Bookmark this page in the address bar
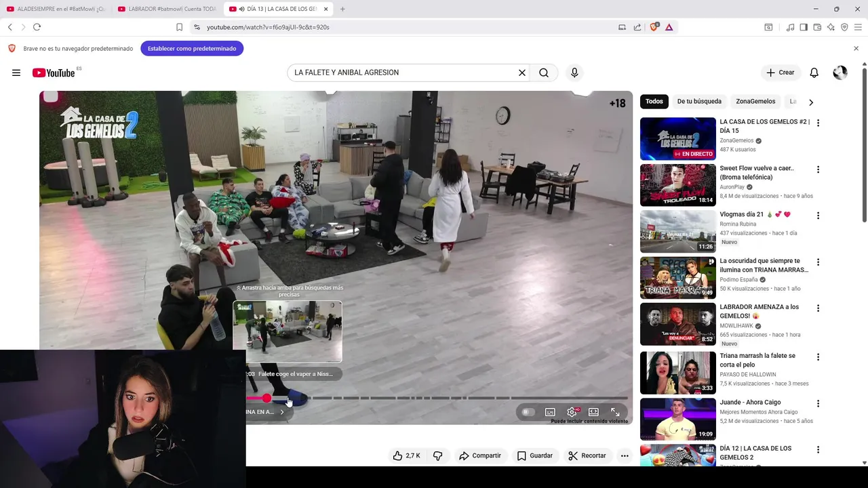 click(x=179, y=27)
